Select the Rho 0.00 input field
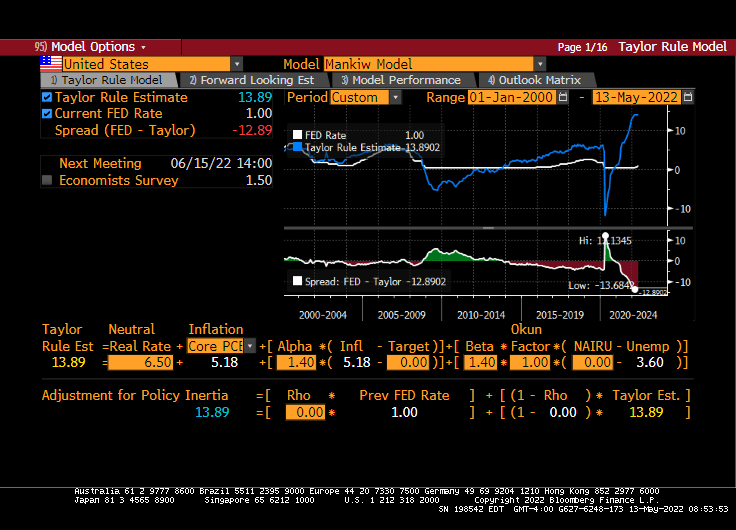Image resolution: width=736 pixels, height=530 pixels. click(x=305, y=412)
